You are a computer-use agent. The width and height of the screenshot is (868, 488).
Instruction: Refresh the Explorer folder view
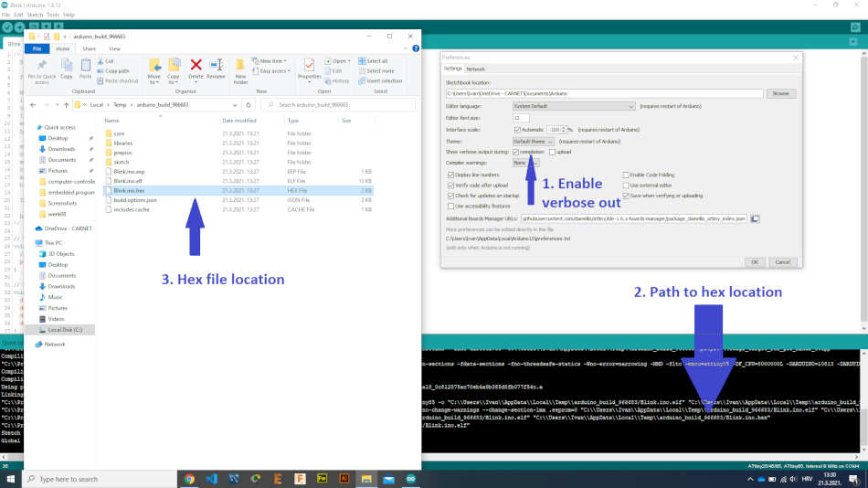tap(249, 105)
